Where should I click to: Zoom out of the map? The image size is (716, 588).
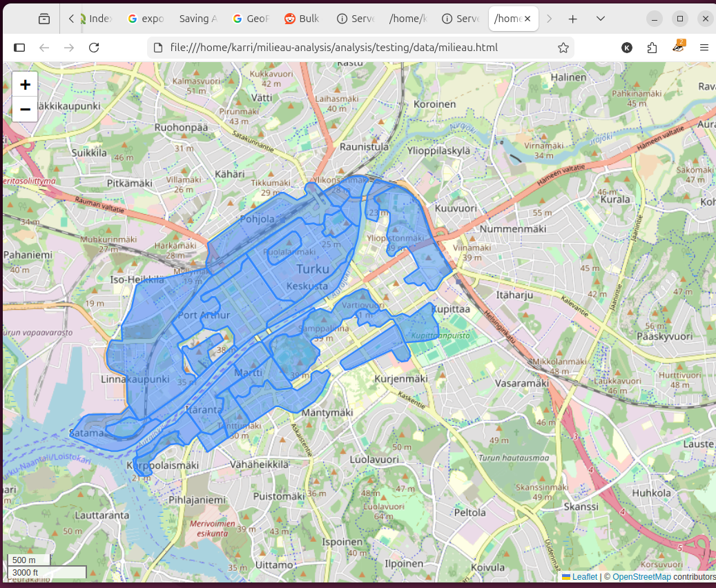26,109
